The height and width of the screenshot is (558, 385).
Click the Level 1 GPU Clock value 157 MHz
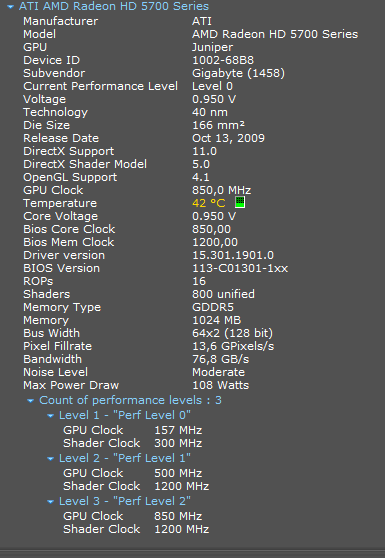pyautogui.click(x=178, y=430)
